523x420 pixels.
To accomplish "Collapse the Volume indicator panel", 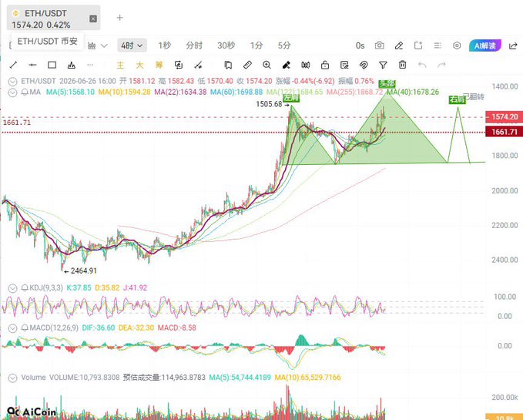I will tap(12, 378).
